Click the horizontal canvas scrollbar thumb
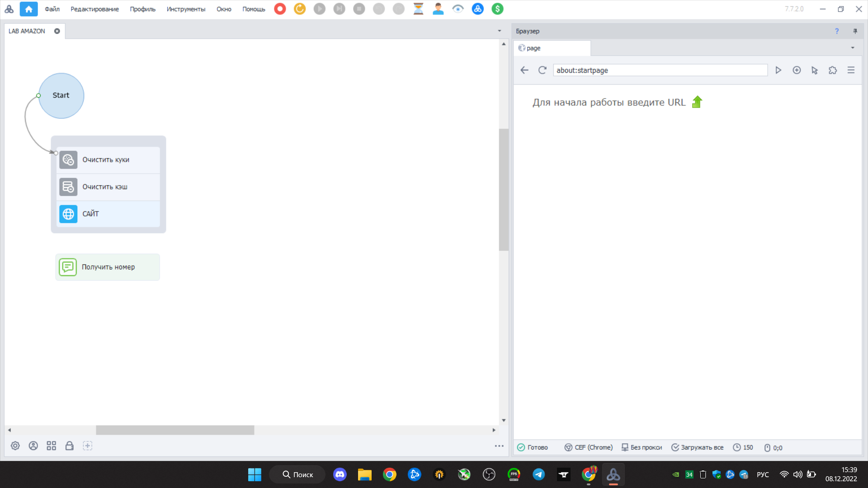868x488 pixels. click(x=175, y=430)
